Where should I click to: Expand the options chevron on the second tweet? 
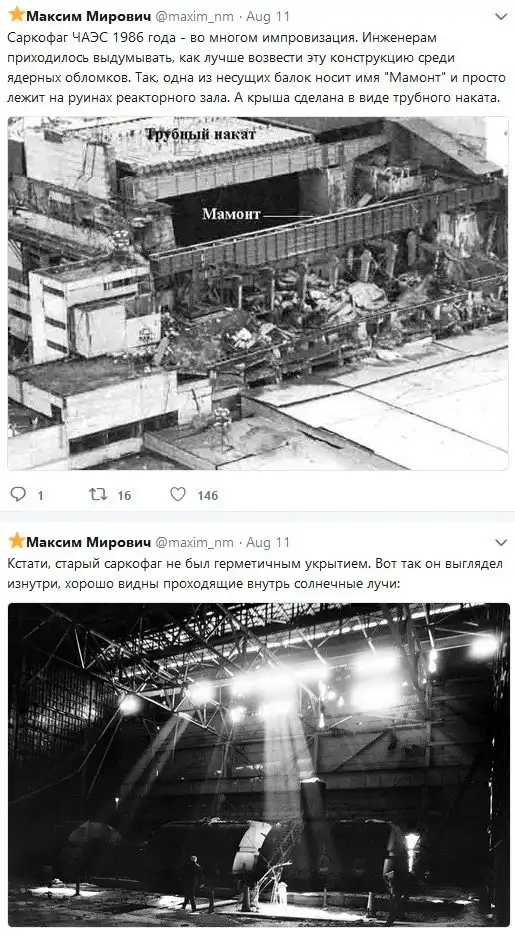click(x=501, y=543)
